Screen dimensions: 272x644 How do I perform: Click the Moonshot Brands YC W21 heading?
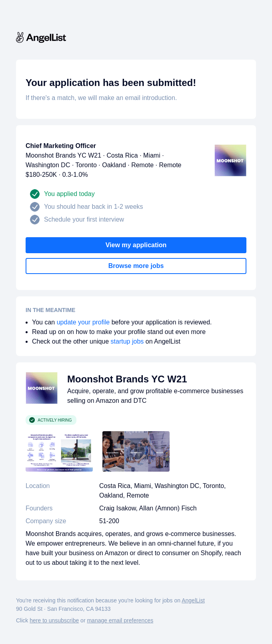[127, 379]
